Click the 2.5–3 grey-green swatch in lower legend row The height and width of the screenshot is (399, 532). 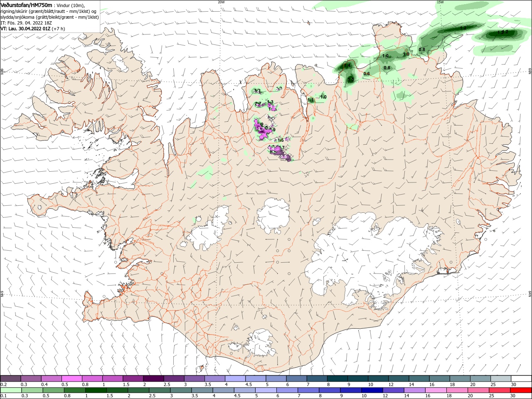(160, 390)
